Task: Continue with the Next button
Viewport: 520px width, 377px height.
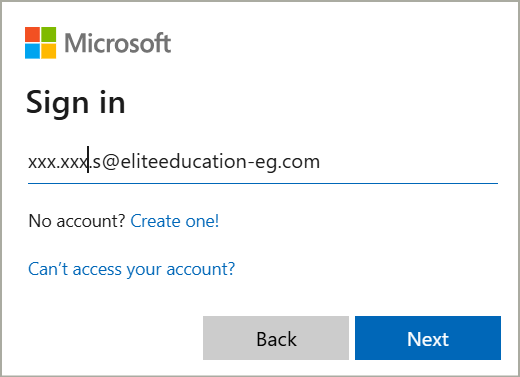Action: [428, 338]
